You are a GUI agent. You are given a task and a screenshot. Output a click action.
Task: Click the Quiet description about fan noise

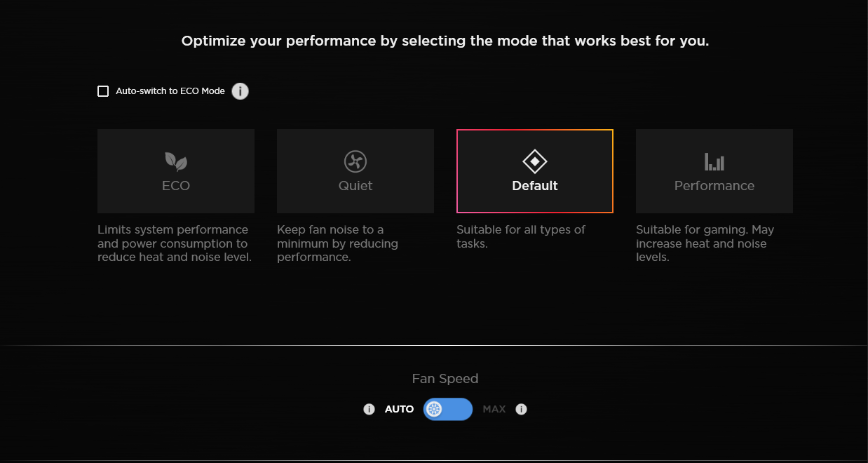pos(337,243)
